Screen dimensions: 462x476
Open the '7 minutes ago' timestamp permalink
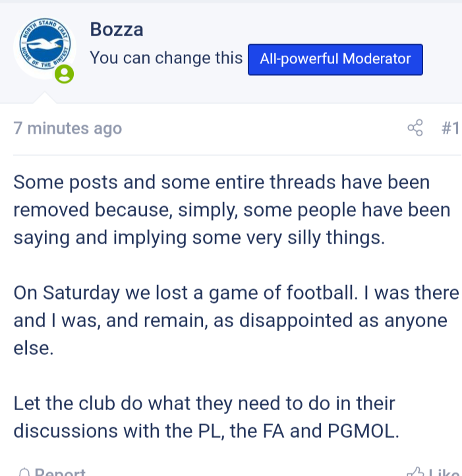[67, 128]
